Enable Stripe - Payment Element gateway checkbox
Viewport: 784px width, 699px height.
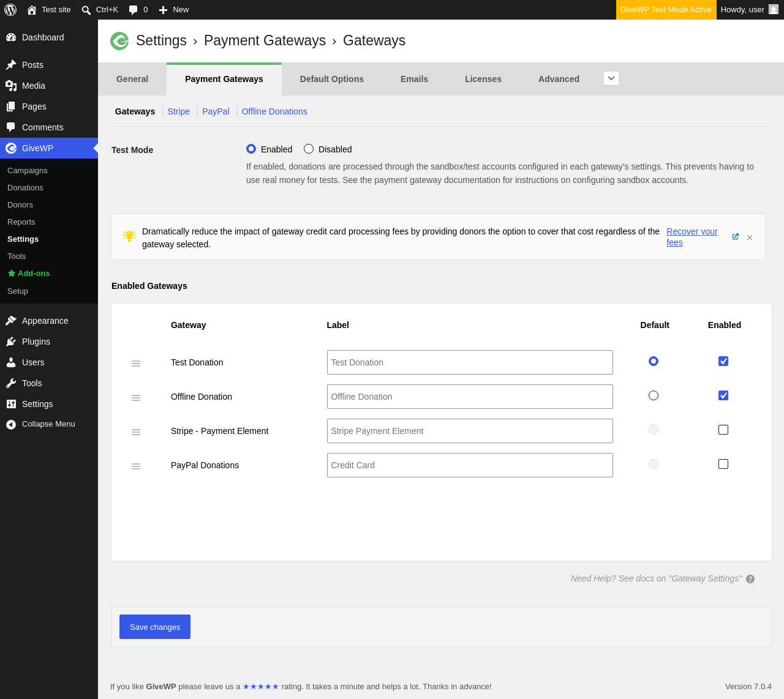coord(723,430)
